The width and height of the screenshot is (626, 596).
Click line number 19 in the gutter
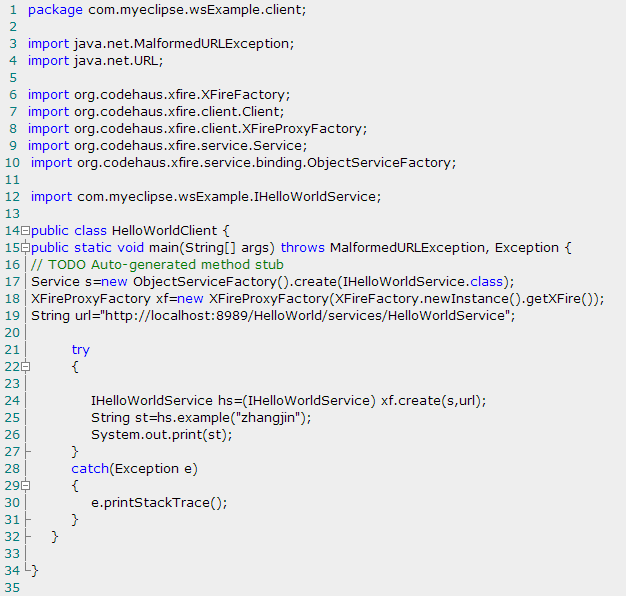click(x=11, y=315)
